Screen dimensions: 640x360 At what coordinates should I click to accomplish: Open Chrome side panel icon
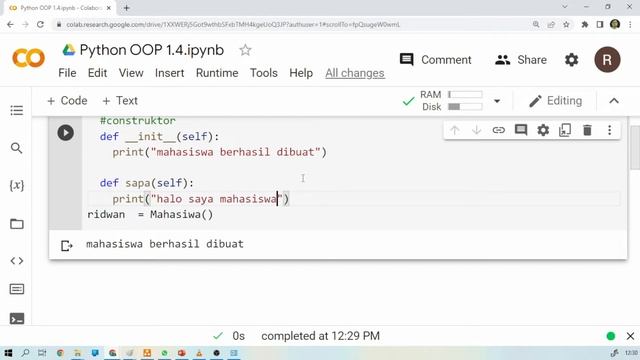600,24
